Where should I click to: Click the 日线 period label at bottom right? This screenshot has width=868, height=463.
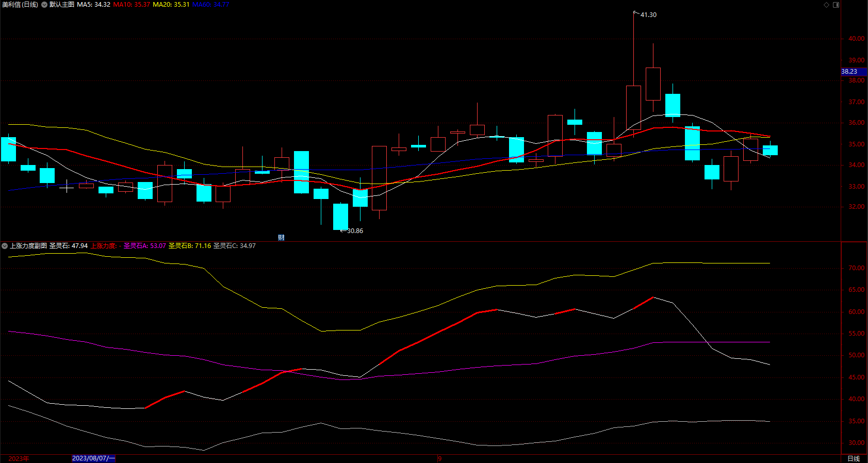click(x=854, y=458)
